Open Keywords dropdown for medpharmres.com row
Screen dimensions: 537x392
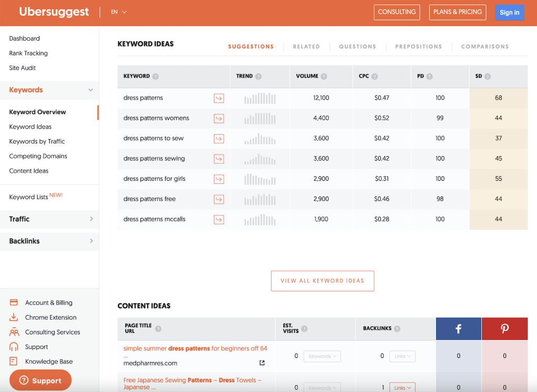point(323,356)
